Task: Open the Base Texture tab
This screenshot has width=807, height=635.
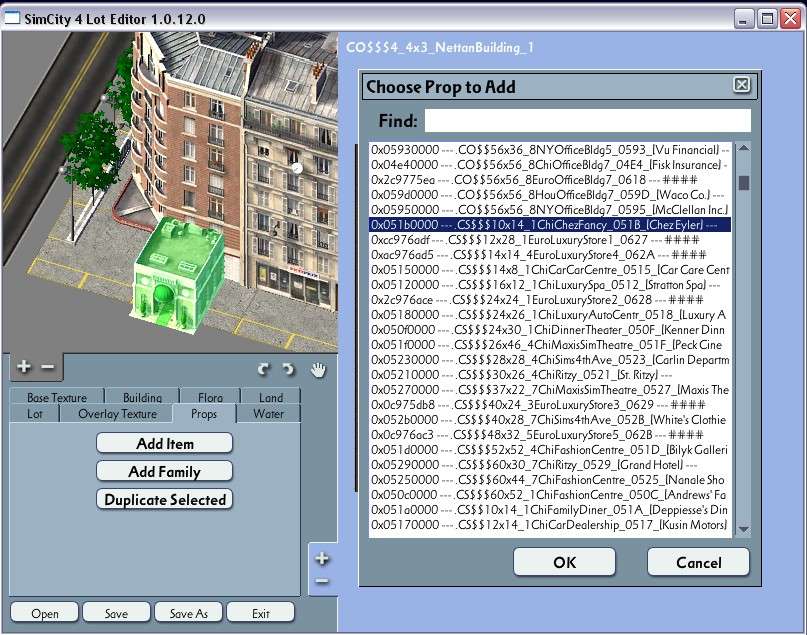Action: pos(57,397)
